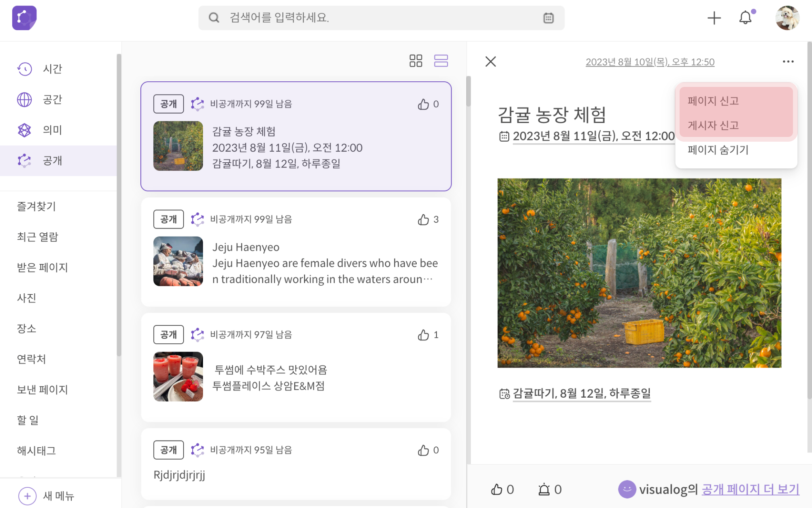Screen dimensions: 812x508
Task: Open the tangerine farm thumbnail in the list
Action: click(178, 146)
